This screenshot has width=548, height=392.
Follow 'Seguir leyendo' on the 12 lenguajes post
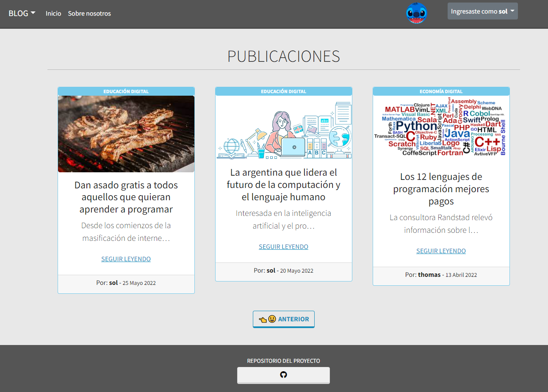pyautogui.click(x=441, y=251)
